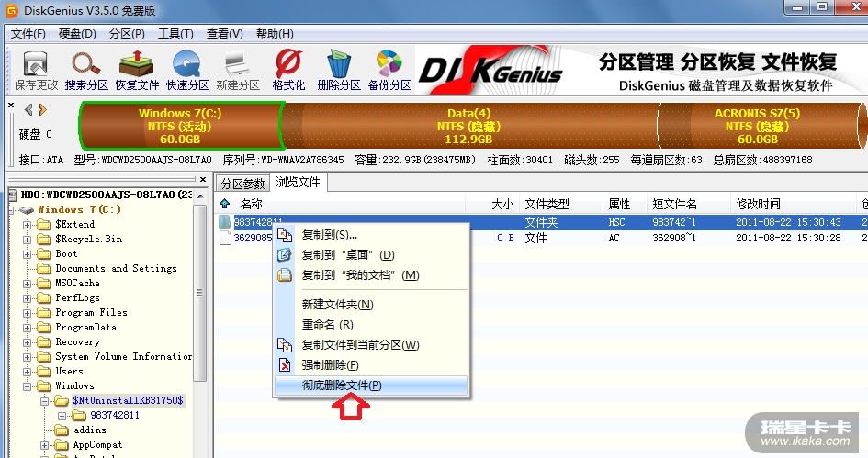Close the left tree panel
Screen dimensions: 868x458
(x=203, y=179)
